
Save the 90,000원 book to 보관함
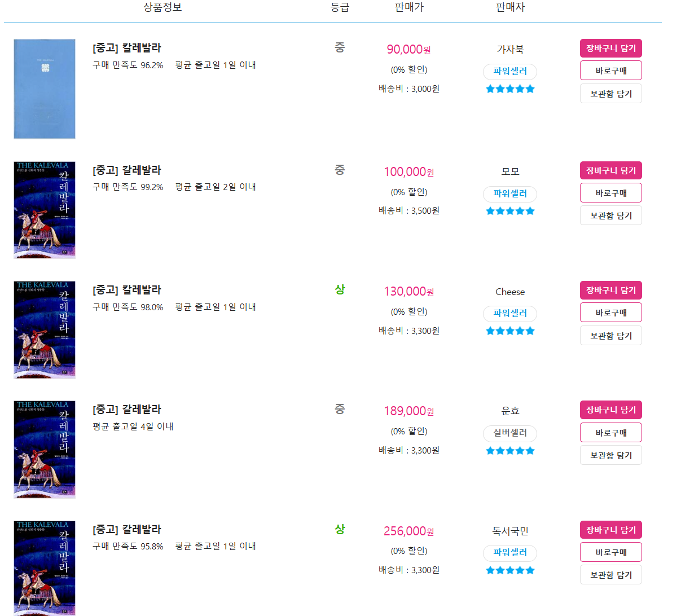(x=611, y=94)
